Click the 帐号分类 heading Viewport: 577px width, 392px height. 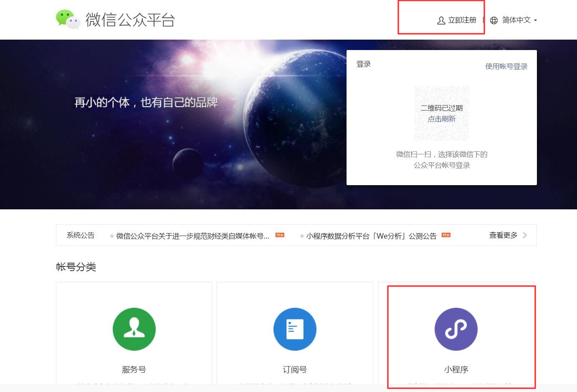[76, 267]
